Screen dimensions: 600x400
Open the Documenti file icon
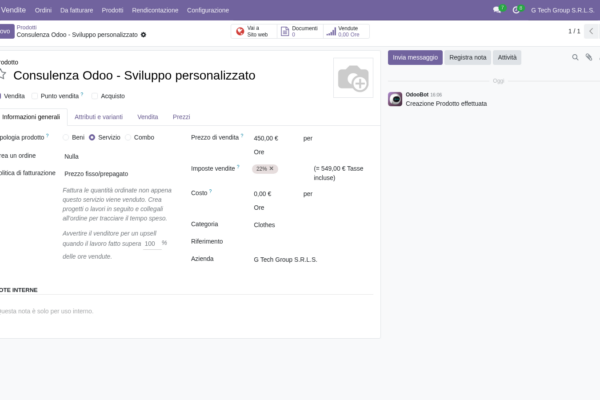point(285,31)
